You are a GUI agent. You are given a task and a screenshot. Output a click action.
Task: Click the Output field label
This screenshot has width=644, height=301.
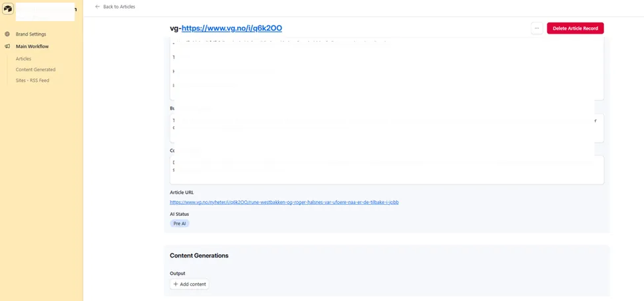coord(178,273)
